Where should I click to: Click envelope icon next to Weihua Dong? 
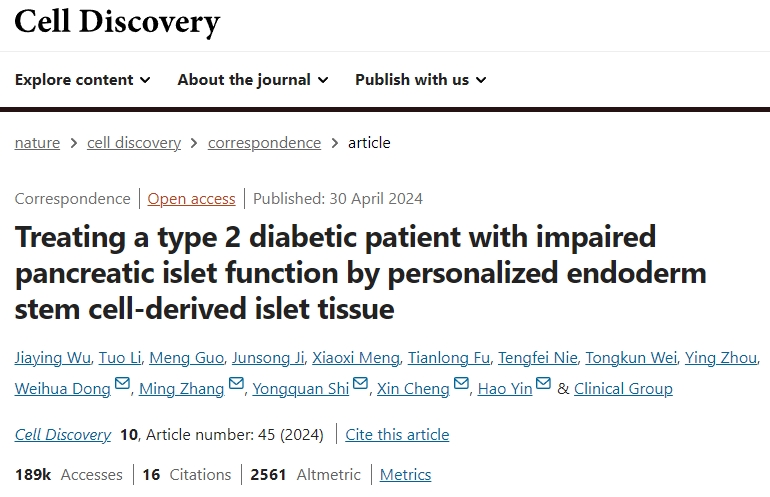(123, 385)
